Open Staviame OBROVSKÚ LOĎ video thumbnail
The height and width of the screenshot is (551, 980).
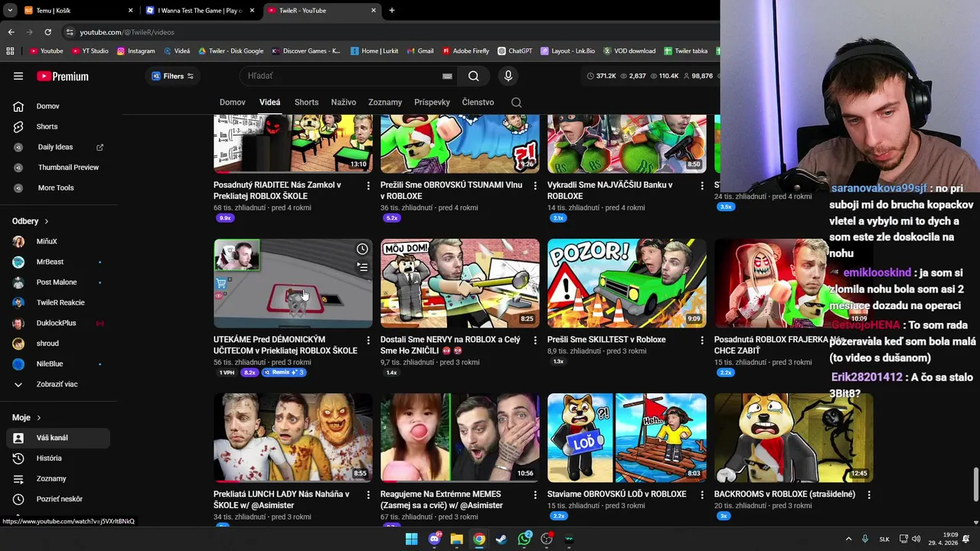[x=626, y=438]
